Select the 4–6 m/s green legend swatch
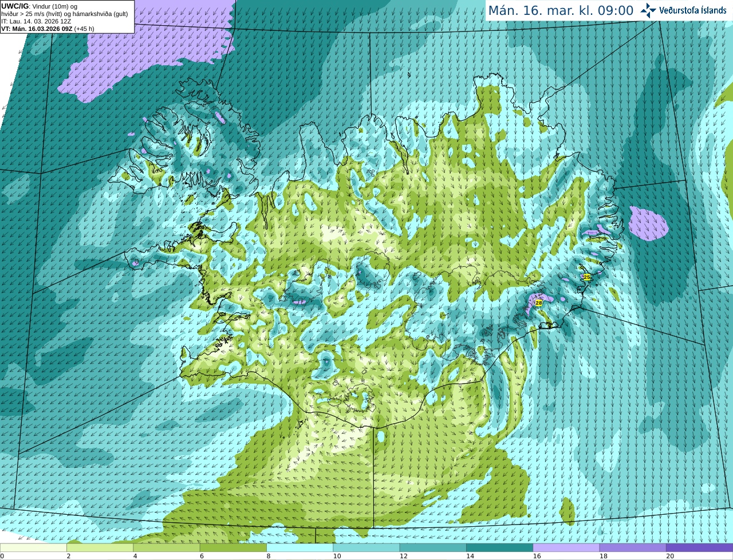 point(167,547)
